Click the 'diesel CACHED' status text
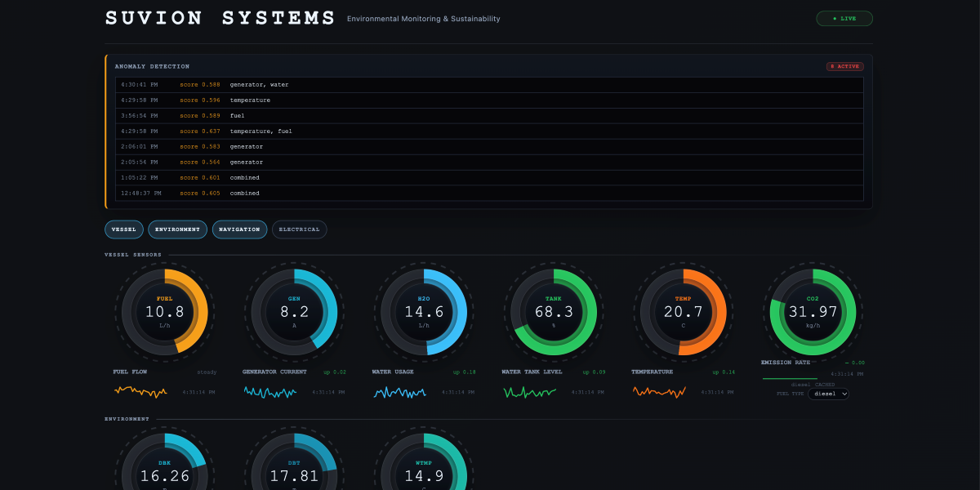The height and width of the screenshot is (490, 980). pyautogui.click(x=813, y=385)
